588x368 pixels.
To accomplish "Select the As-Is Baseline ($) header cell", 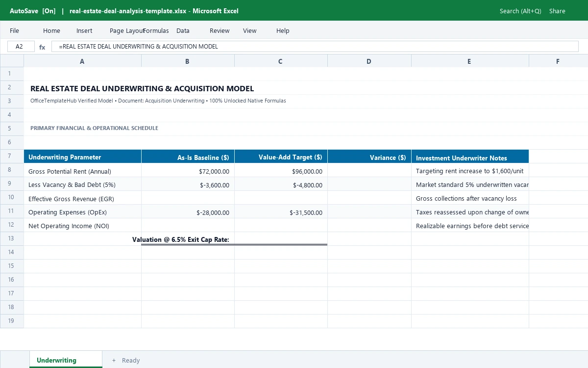I will point(188,157).
